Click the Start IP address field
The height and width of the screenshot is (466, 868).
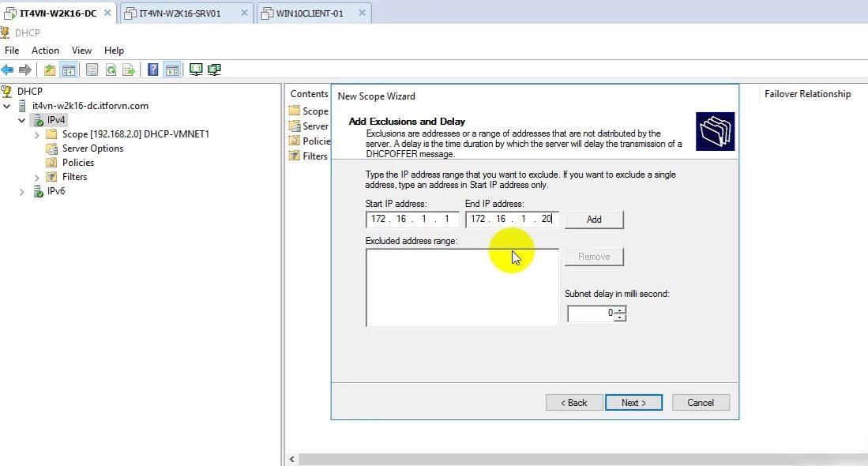411,220
